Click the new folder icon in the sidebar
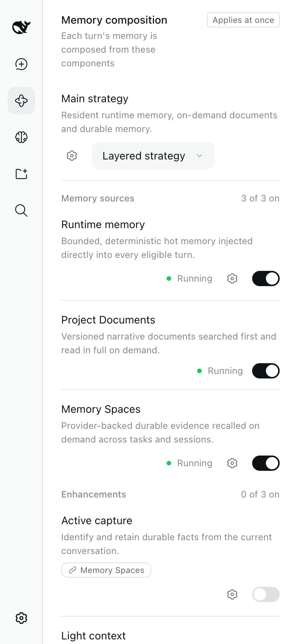Image resolution: width=298 pixels, height=644 pixels. tap(21, 174)
